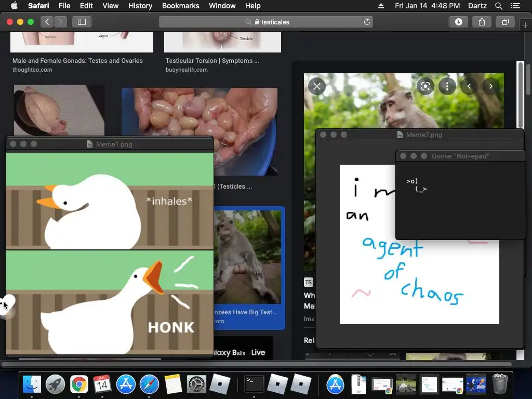Screen dimensions: 532x399
Task: Open Testicular Torsion Symptoms result link
Action: [x=212, y=61]
